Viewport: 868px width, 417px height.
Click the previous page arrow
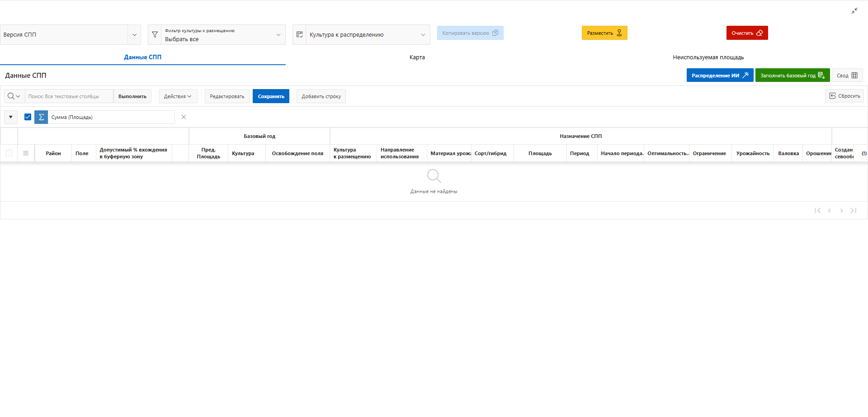830,211
